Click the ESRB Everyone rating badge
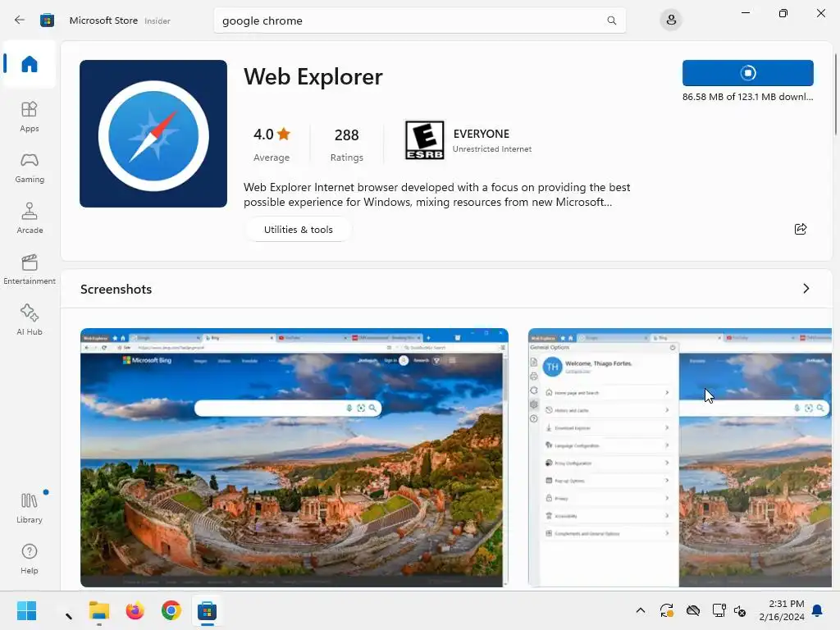Viewport: 840px width, 630px height. (x=424, y=140)
